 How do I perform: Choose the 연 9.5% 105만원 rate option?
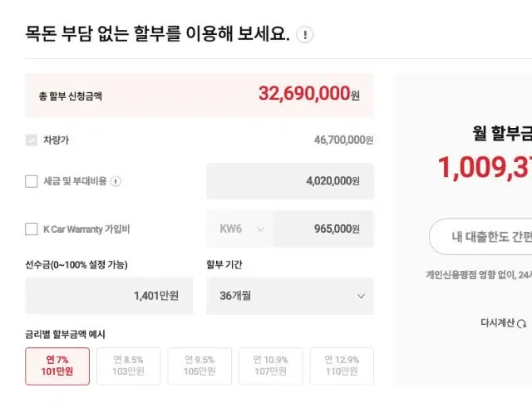199,366
